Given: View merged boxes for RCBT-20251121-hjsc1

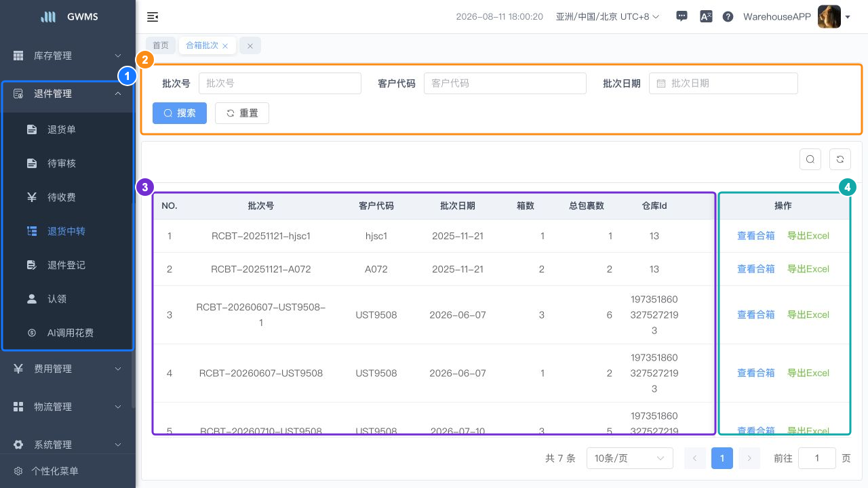Looking at the screenshot, I should [x=755, y=236].
